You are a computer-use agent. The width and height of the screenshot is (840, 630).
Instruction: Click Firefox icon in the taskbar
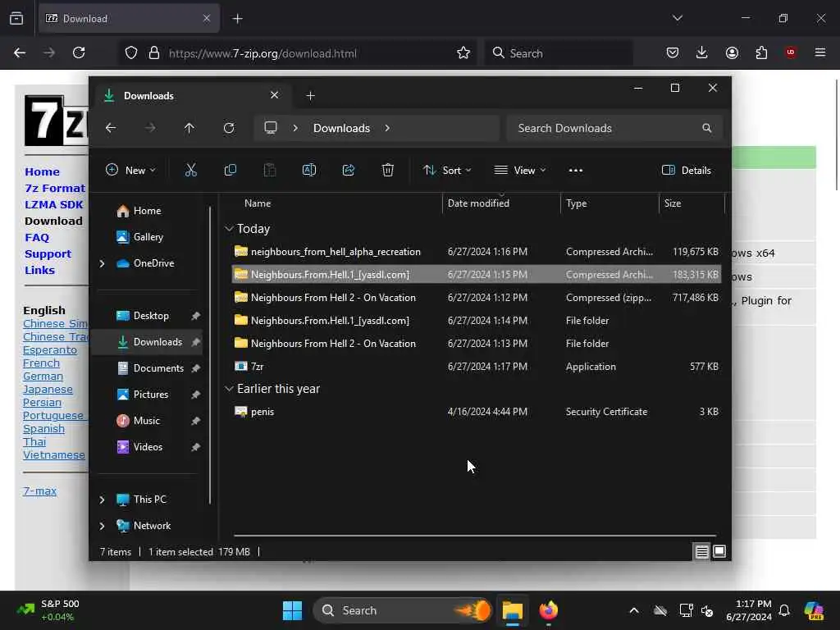548,610
